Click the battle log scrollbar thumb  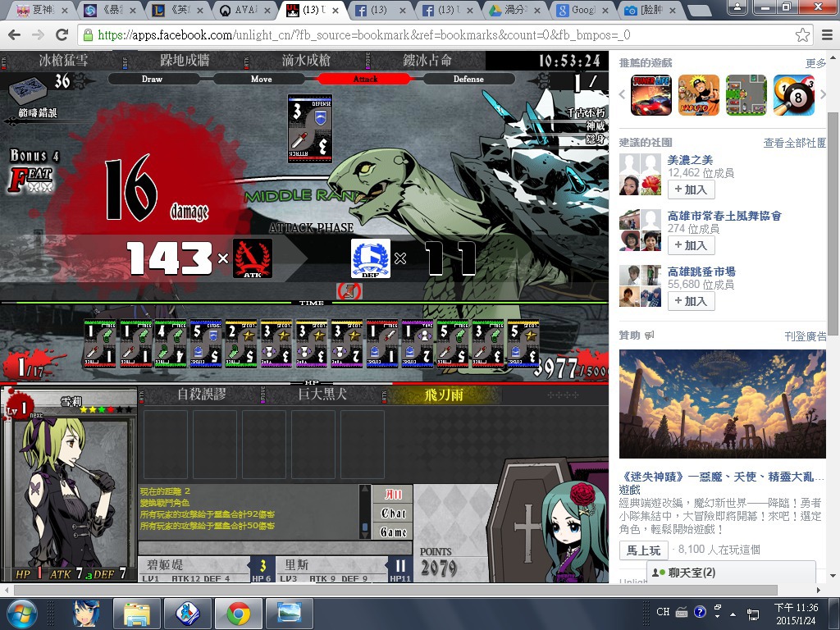[x=365, y=527]
